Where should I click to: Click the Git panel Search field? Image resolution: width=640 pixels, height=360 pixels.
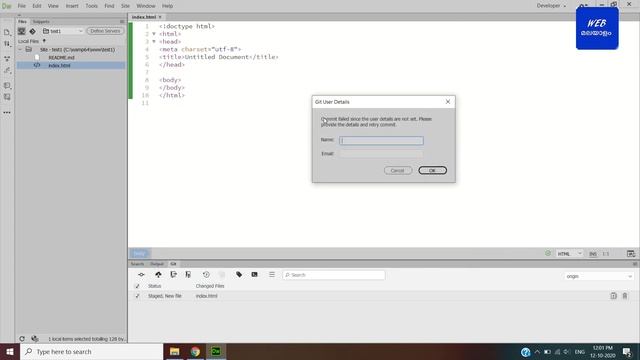click(x=333, y=275)
